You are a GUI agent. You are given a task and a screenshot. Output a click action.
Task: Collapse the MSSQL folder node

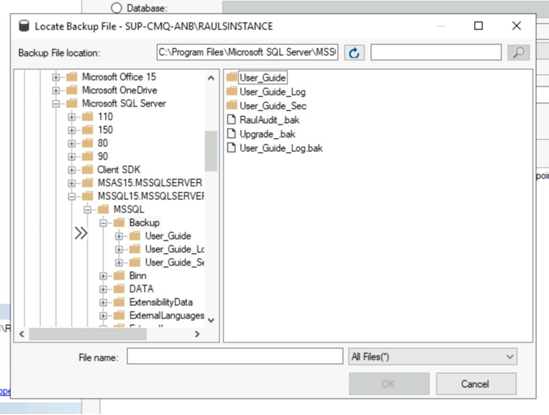point(88,210)
